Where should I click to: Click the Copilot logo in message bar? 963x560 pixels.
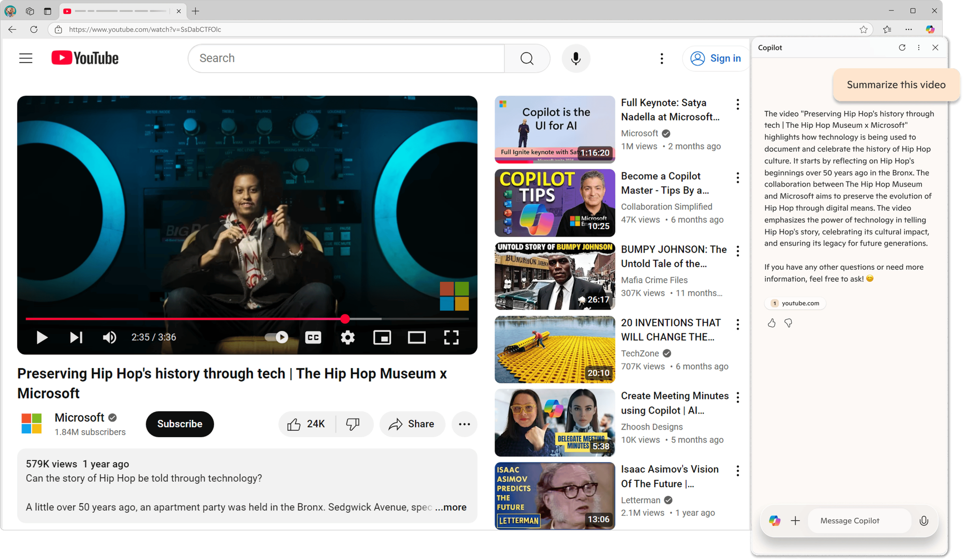click(775, 521)
